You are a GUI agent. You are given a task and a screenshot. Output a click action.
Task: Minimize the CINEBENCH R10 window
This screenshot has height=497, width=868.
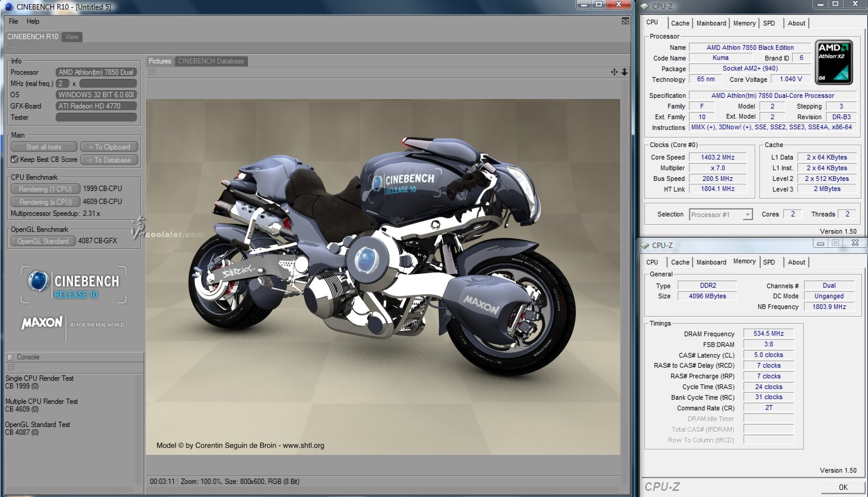(x=584, y=5)
